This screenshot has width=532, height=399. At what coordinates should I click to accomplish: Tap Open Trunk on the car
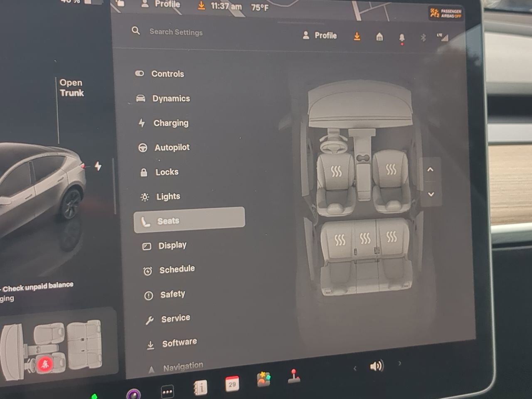pos(71,88)
